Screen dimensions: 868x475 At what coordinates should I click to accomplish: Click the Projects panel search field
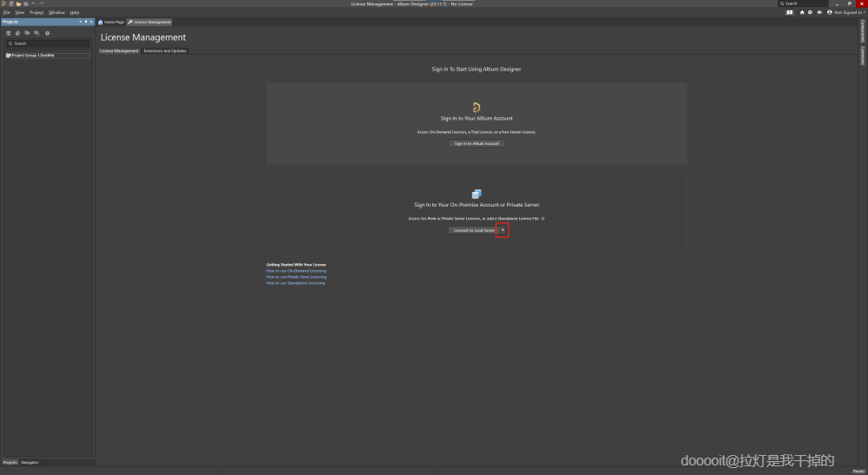point(48,43)
